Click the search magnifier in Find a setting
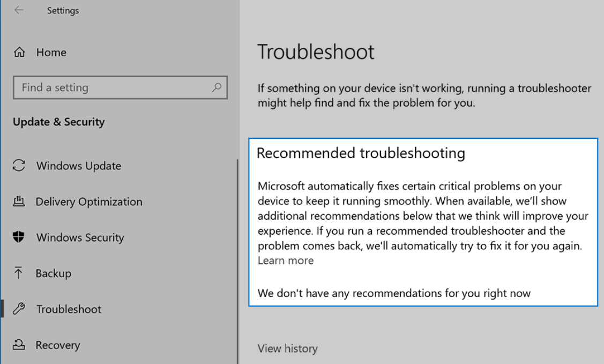The width and height of the screenshot is (604, 364). click(x=217, y=87)
